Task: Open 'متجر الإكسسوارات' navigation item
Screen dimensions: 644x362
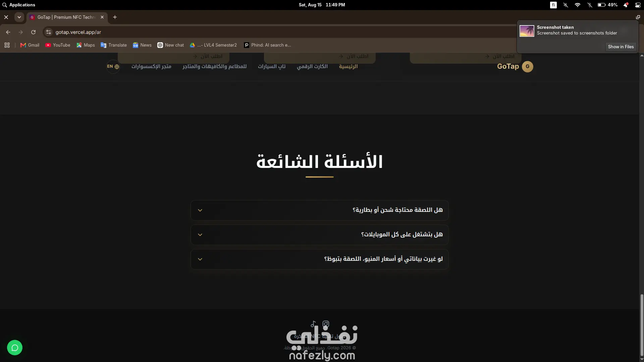Action: pos(151,66)
